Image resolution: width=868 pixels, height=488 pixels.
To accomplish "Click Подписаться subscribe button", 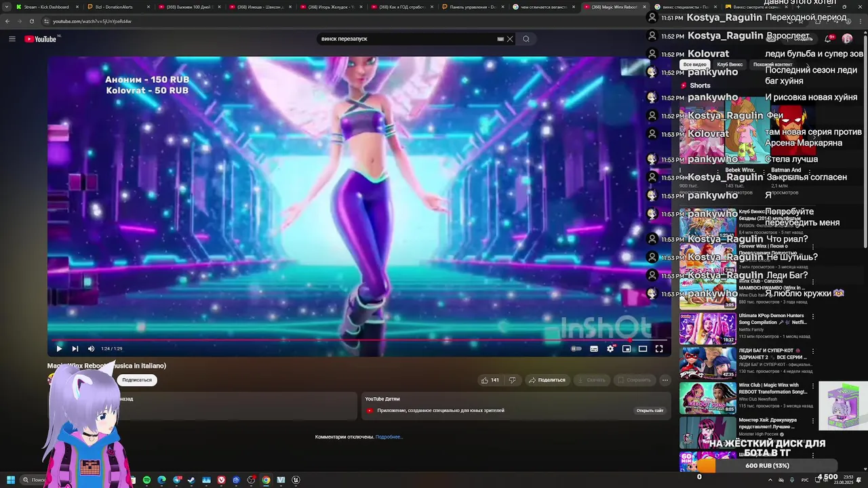I will 137,380.
